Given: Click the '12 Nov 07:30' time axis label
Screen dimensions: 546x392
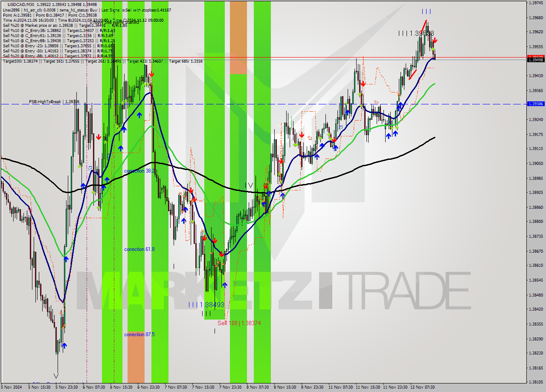Looking at the screenshot, I should pos(423,387).
